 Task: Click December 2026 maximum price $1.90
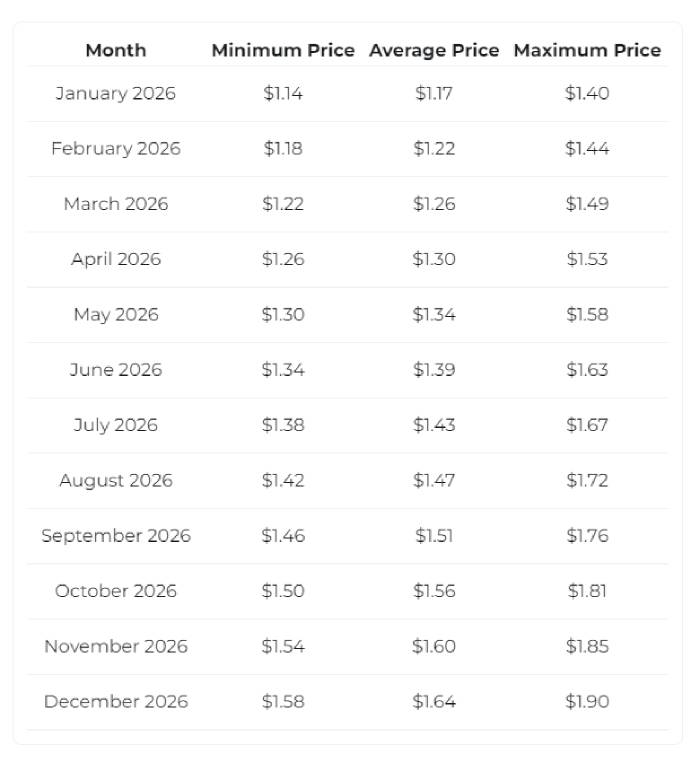pyautogui.click(x=587, y=702)
